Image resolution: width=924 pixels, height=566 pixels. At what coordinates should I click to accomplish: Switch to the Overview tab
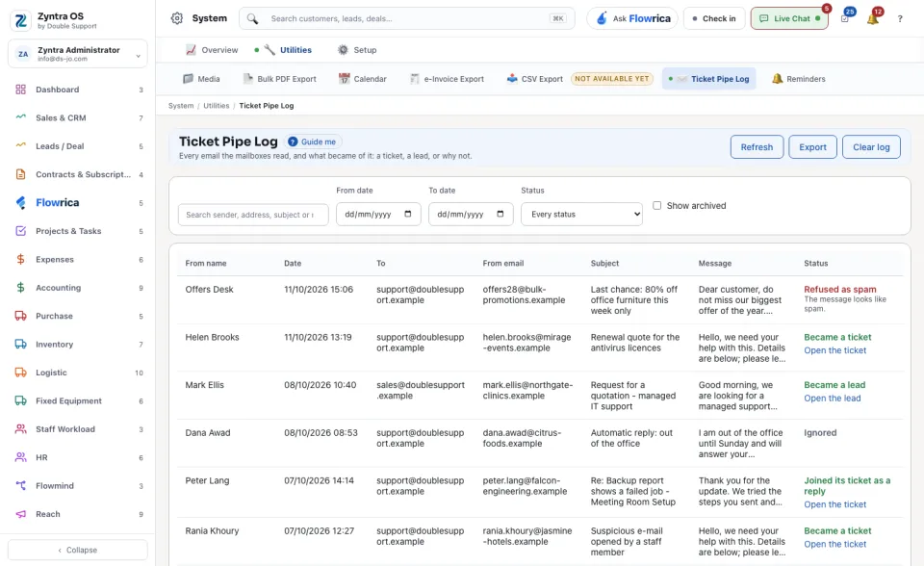pos(212,50)
